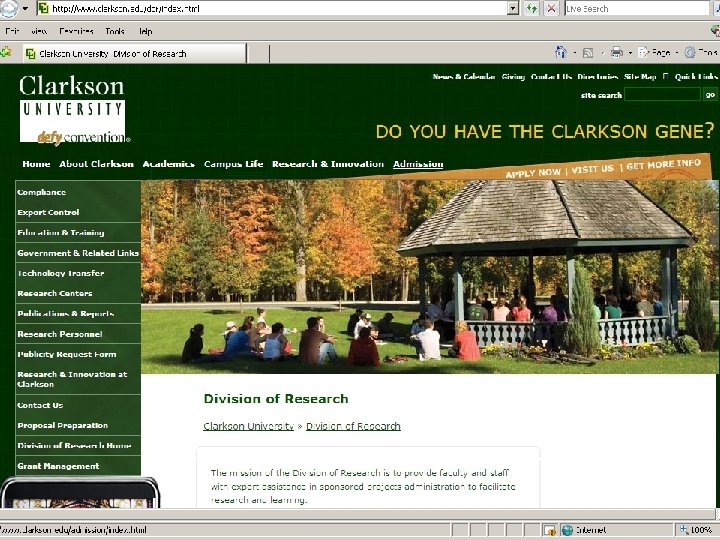The width and height of the screenshot is (720, 540).
Task: Open Research & Innovation nav link
Action: 328,164
